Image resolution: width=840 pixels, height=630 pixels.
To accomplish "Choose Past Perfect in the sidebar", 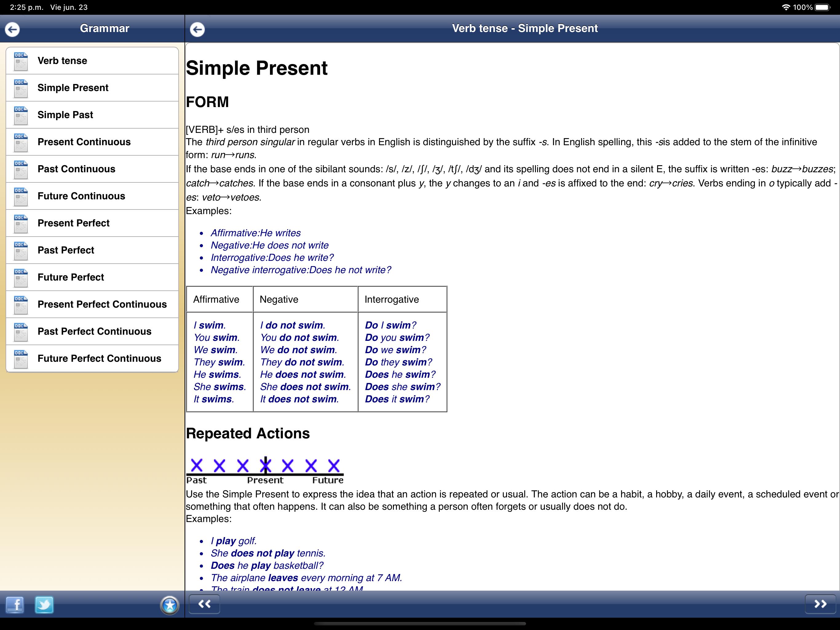I will click(x=92, y=250).
